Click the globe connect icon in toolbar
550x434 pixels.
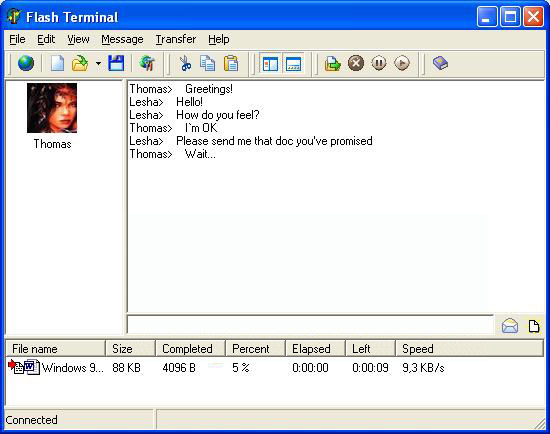26,64
